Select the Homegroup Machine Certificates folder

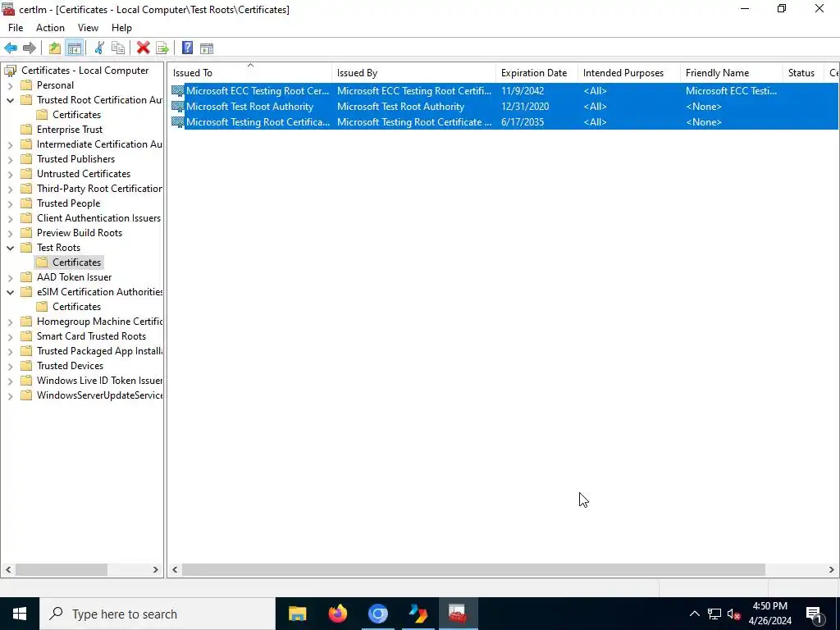pyautogui.click(x=99, y=322)
